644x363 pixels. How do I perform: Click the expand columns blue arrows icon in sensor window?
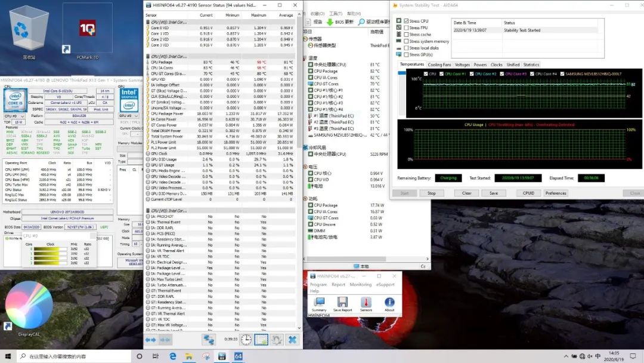point(150,340)
